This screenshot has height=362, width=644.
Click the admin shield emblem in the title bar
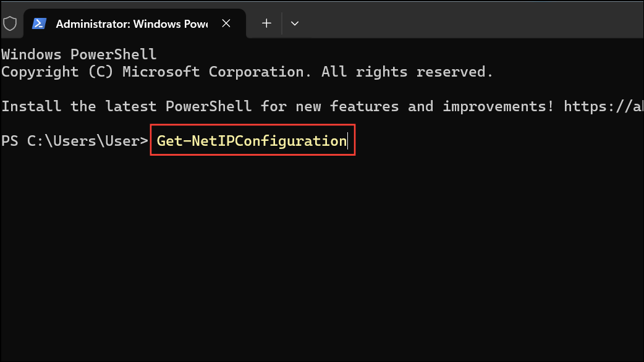tap(10, 23)
